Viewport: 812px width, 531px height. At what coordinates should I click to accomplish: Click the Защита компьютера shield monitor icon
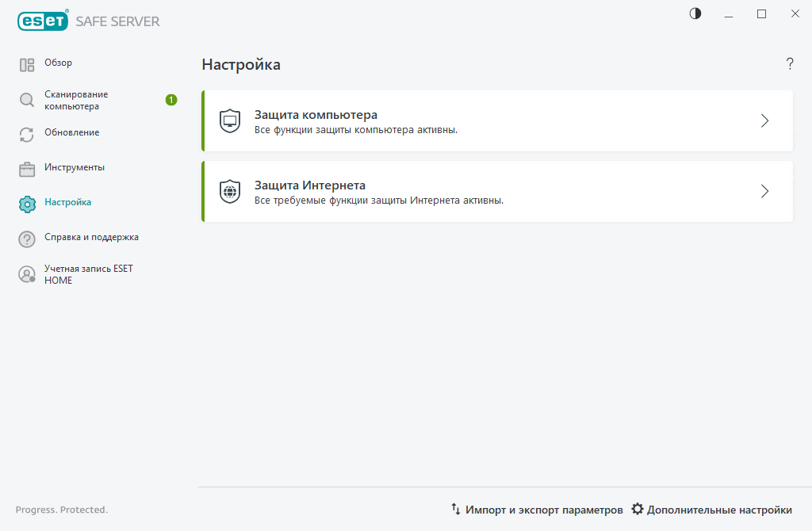point(229,120)
